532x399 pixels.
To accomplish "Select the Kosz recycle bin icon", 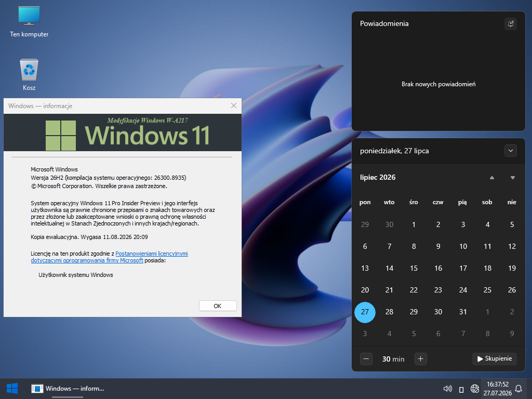I will 29,75.
